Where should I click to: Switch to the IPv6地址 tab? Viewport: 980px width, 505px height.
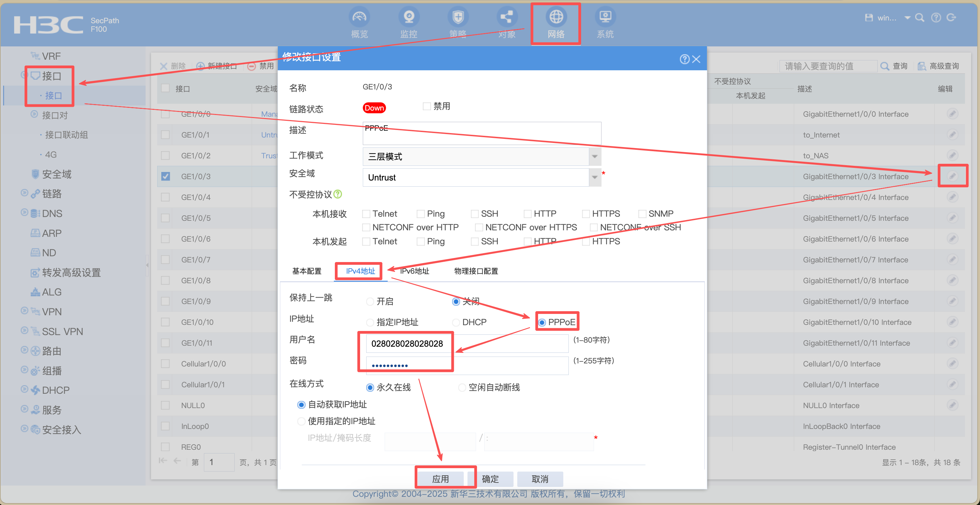click(x=414, y=271)
